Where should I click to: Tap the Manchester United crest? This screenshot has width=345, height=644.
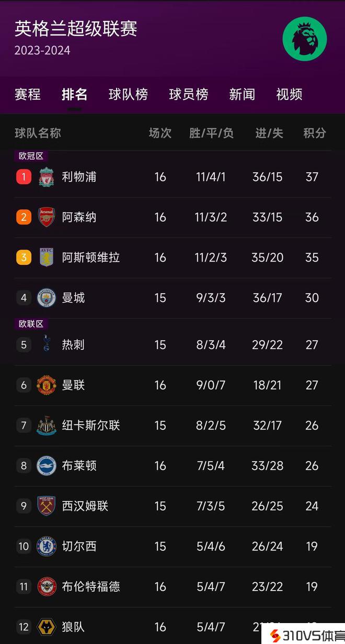(x=47, y=385)
